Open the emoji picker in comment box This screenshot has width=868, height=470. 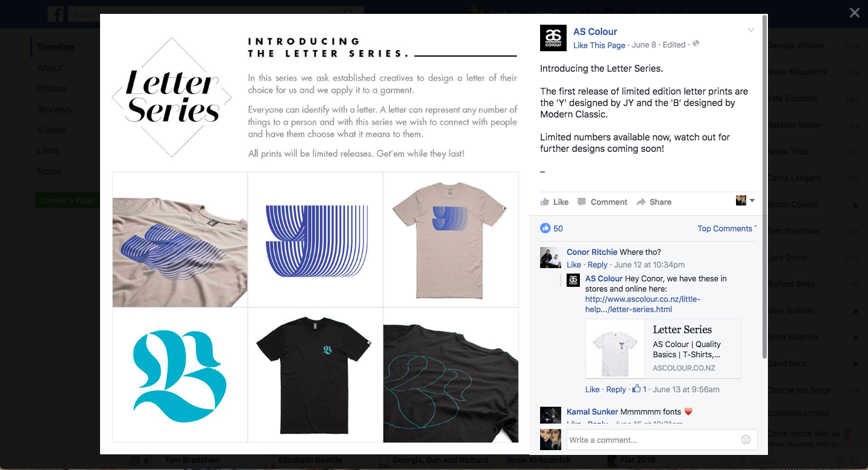pos(746,440)
